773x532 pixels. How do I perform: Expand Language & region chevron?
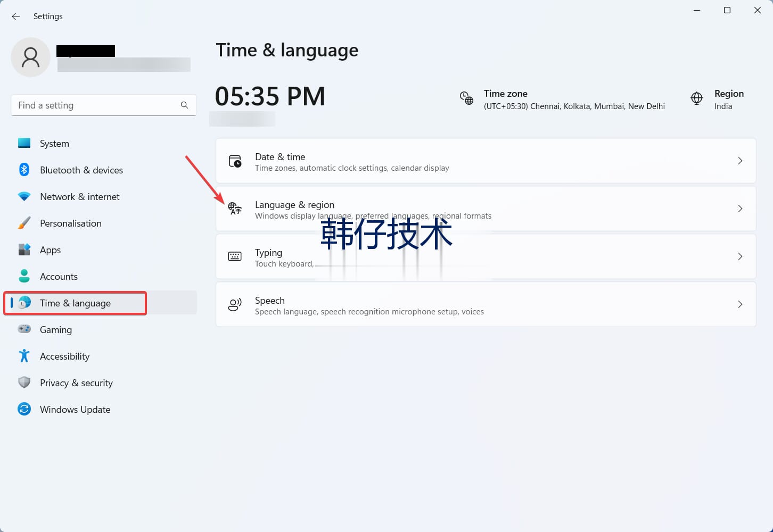coord(740,209)
